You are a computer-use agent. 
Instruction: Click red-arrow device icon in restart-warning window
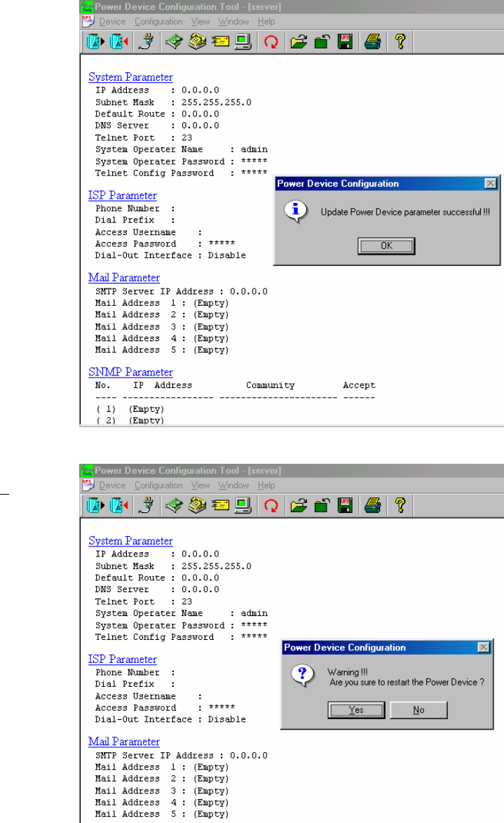click(119, 505)
